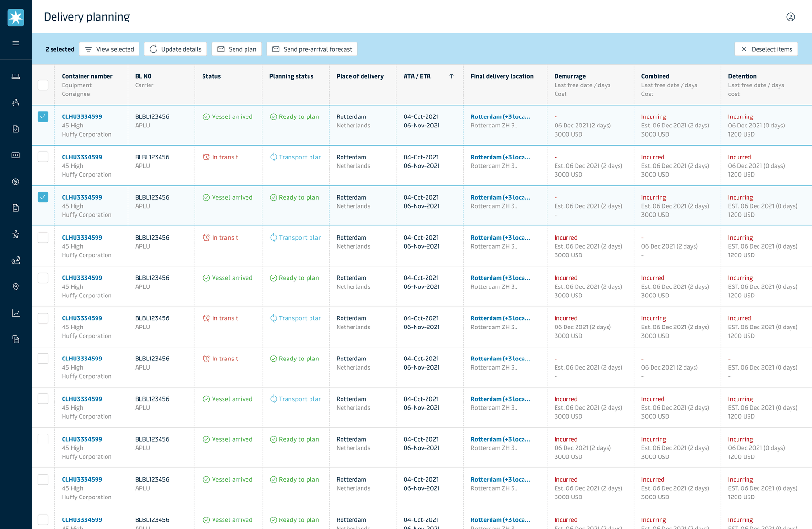This screenshot has height=529, width=812.
Task: Click the refresh icon on Update details
Action: coord(153,49)
